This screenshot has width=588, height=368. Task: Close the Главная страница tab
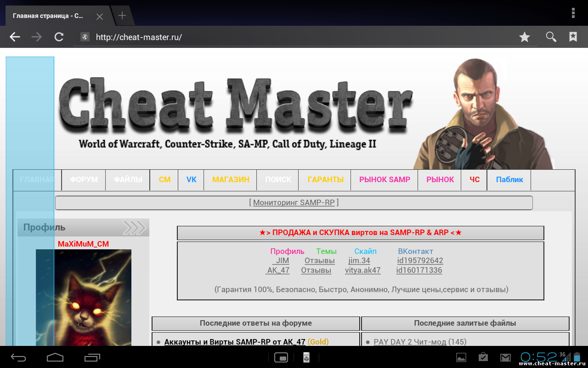(x=99, y=17)
